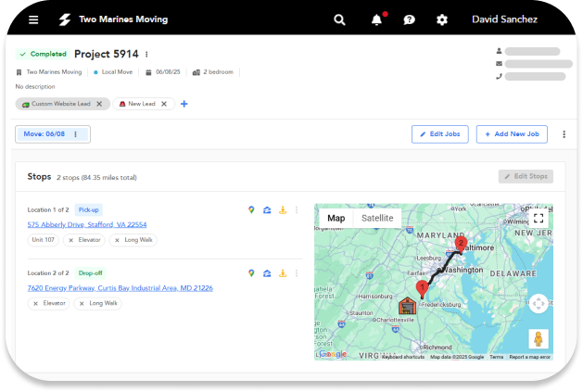
Task: Open the help chat bubble icon
Action: tap(409, 19)
